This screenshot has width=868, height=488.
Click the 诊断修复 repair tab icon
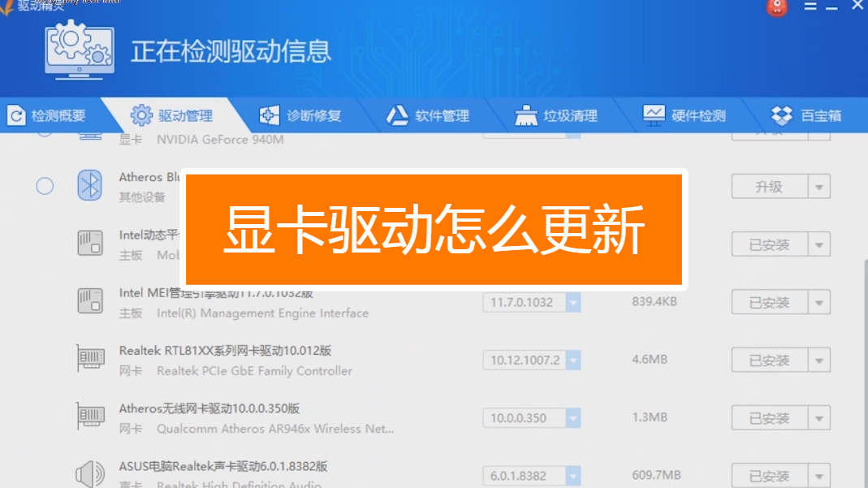tap(270, 115)
